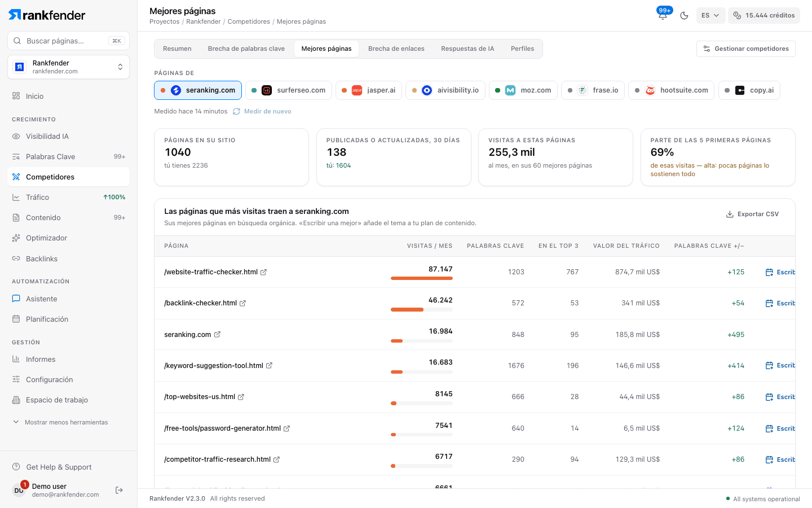The width and height of the screenshot is (812, 508).
Task: Open Visibilidad IA eye icon
Action: click(x=16, y=137)
